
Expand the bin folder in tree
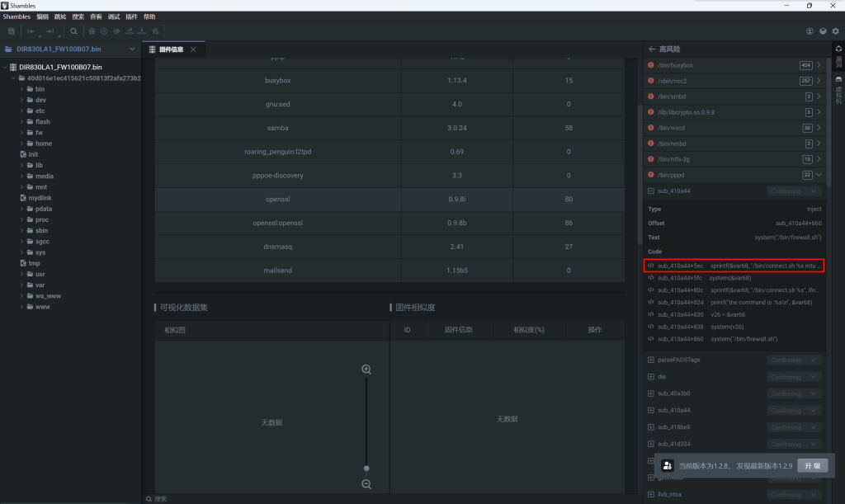click(x=22, y=89)
